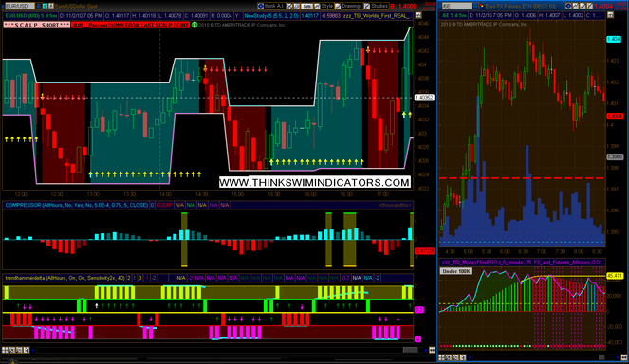Open the Studies menu
629x364 pixels.
click(x=376, y=6)
